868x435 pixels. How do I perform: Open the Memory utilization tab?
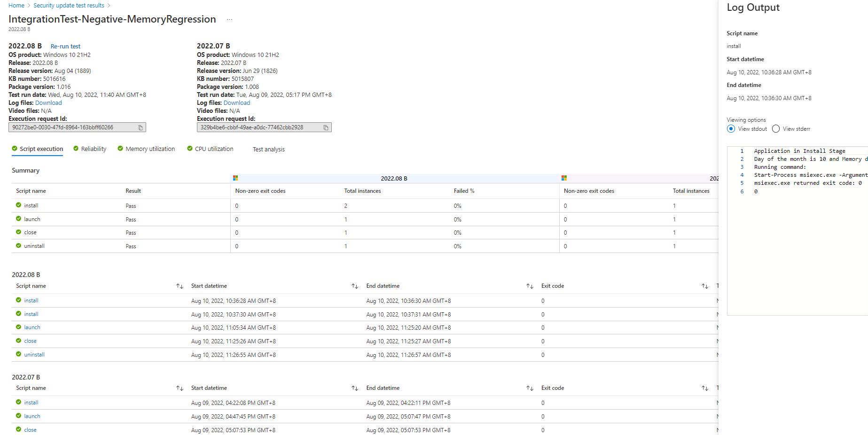[x=146, y=149]
